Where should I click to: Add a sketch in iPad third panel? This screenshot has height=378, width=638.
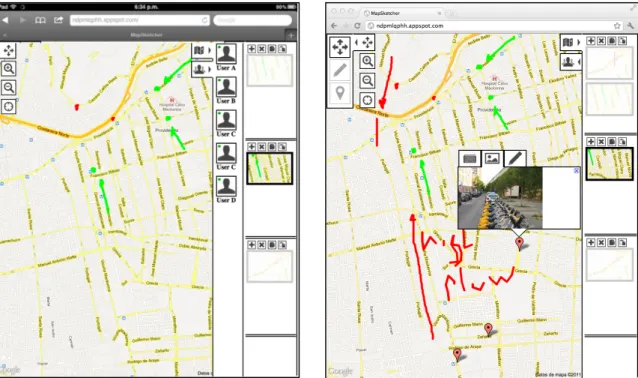pyautogui.click(x=251, y=245)
